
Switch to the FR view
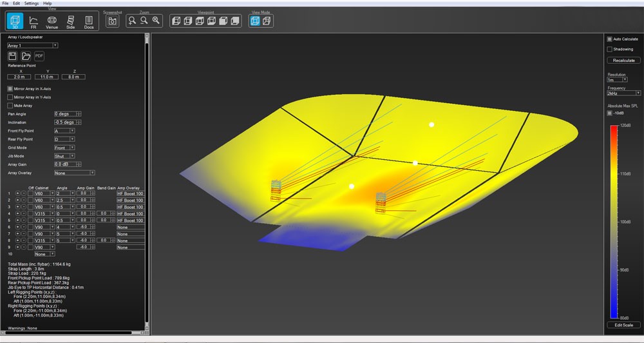tap(33, 22)
